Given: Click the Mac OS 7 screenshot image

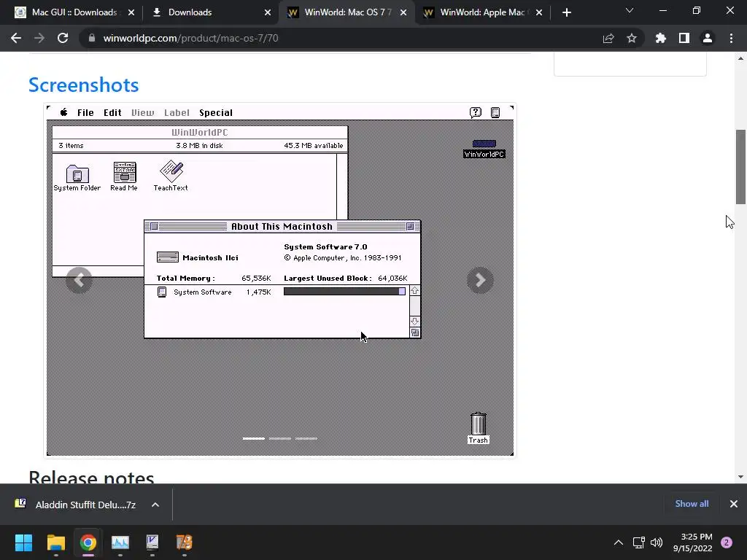Looking at the screenshot, I should click(280, 281).
